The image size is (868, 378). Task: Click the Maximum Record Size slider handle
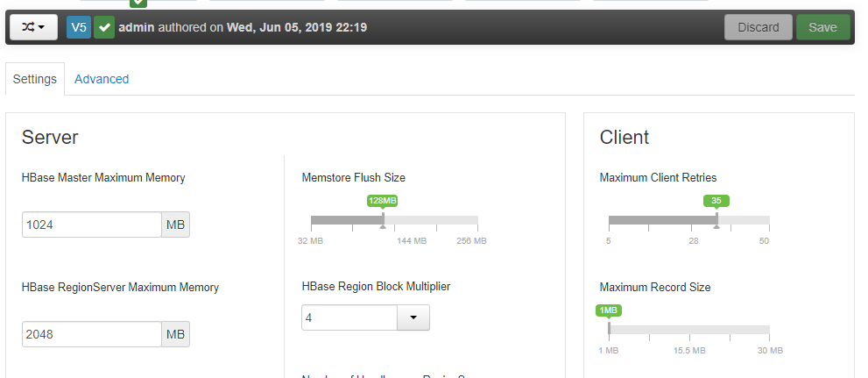coord(609,329)
